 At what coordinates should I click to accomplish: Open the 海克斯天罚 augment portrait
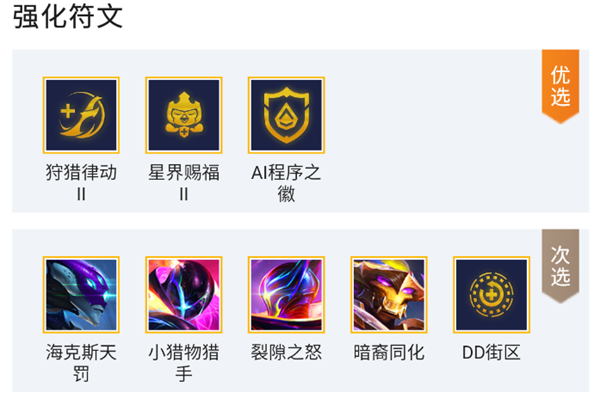pyautogui.click(x=81, y=295)
